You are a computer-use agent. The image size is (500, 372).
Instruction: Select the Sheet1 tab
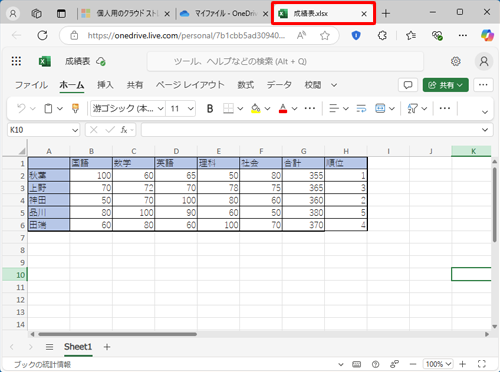(78, 347)
